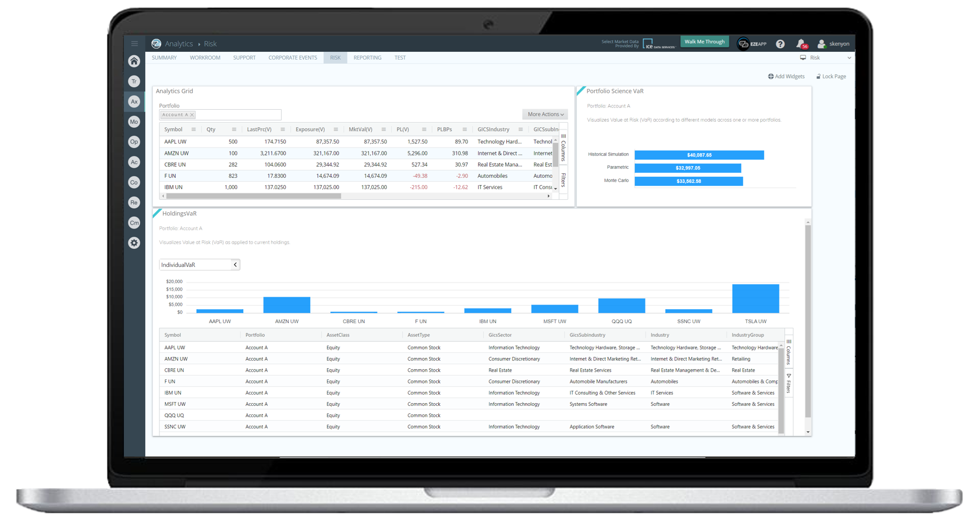Open the Ac module in sidebar

tap(134, 162)
